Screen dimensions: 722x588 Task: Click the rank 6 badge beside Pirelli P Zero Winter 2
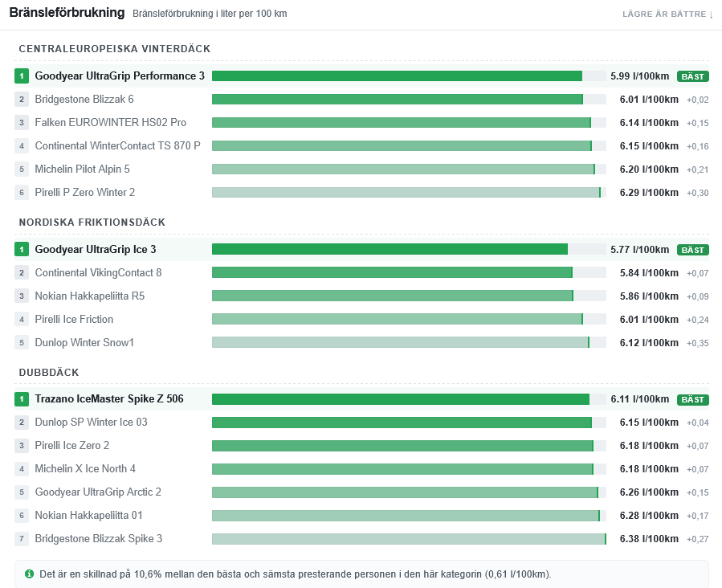[22, 192]
